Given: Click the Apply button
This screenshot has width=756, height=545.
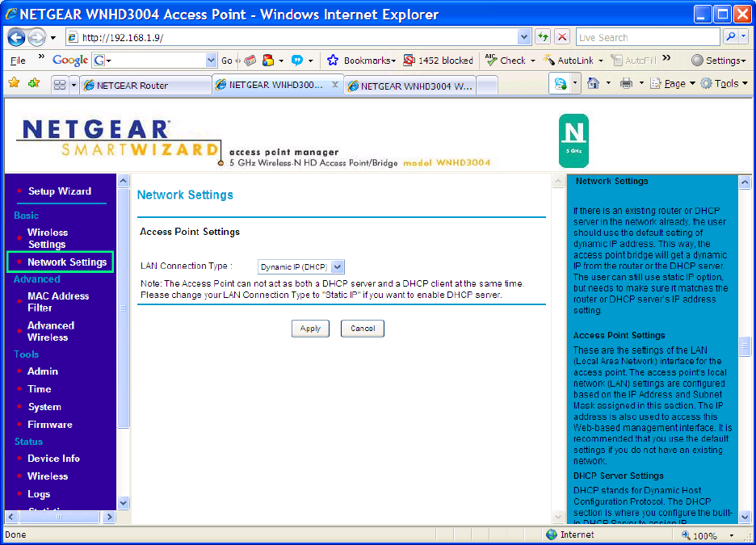Looking at the screenshot, I should point(310,329).
